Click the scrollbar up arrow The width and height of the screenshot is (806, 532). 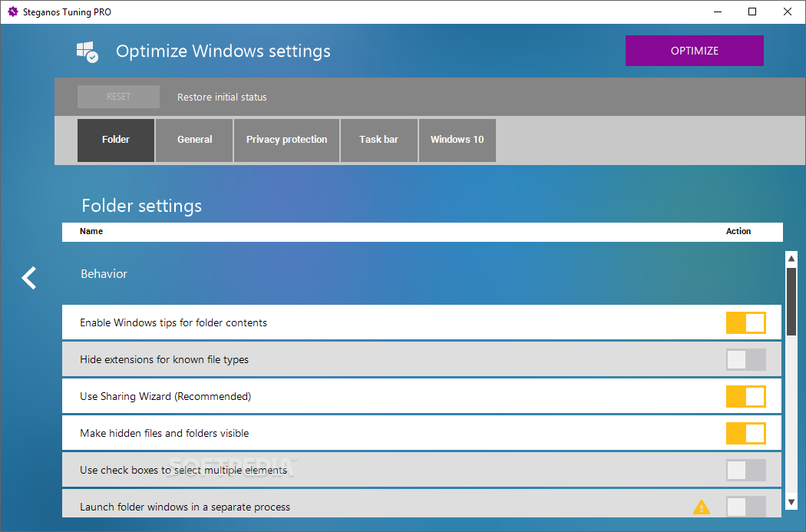coord(791,258)
